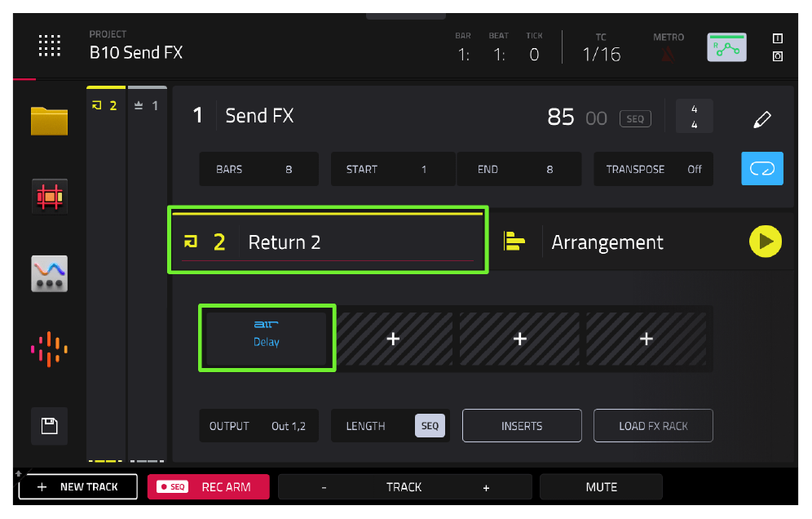Go to next track with plus

pyautogui.click(x=486, y=487)
